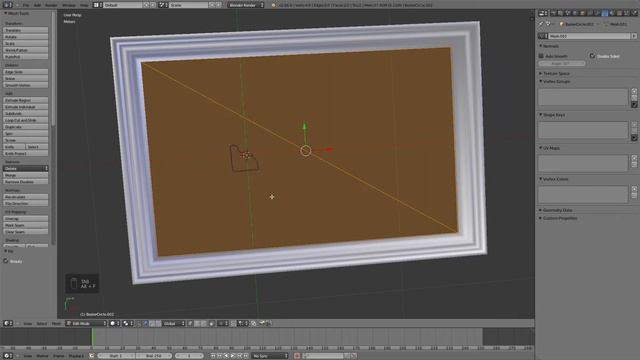
Task: Open the Physics properties tab
Action: [634, 13]
